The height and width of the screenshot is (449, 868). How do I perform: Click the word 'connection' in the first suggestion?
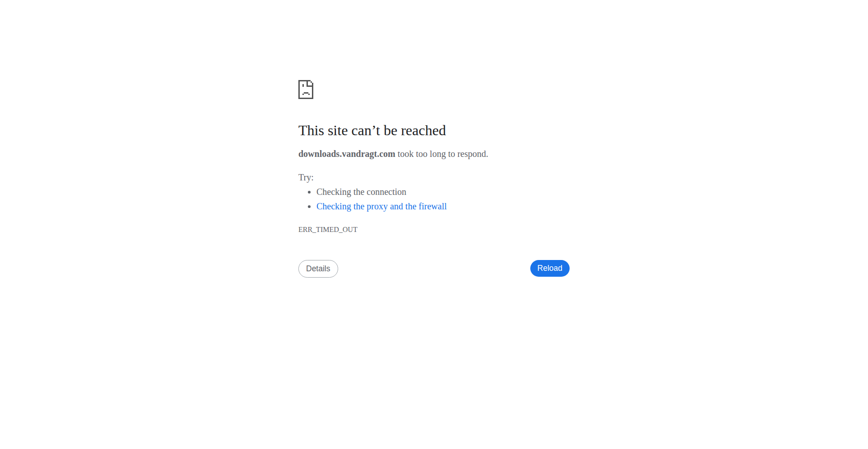point(387,192)
